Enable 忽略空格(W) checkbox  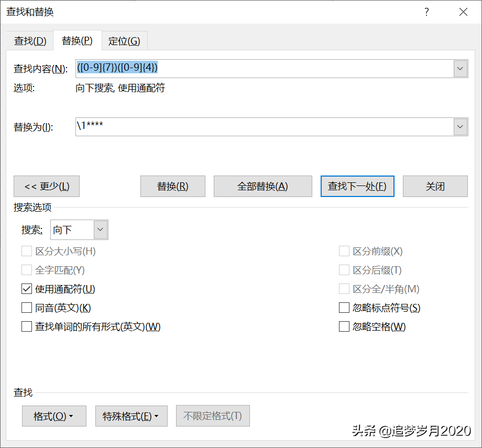click(344, 326)
